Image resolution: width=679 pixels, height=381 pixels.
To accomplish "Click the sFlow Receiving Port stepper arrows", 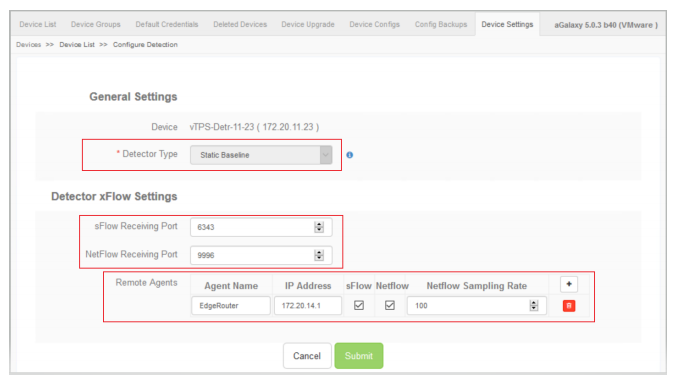I will [x=319, y=227].
